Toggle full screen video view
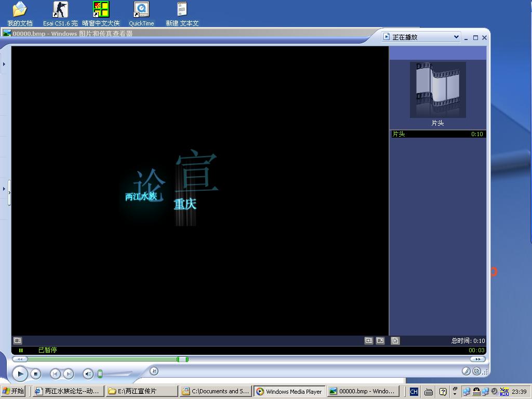 pos(380,341)
